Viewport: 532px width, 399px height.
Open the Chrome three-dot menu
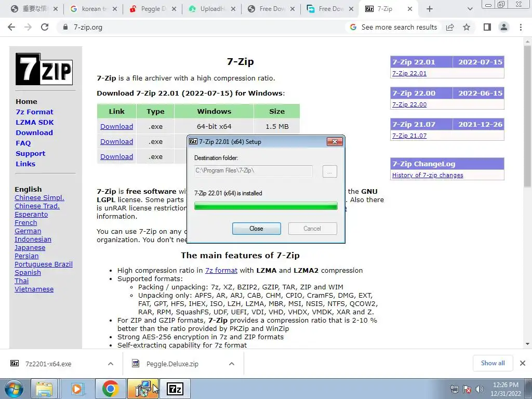521,27
